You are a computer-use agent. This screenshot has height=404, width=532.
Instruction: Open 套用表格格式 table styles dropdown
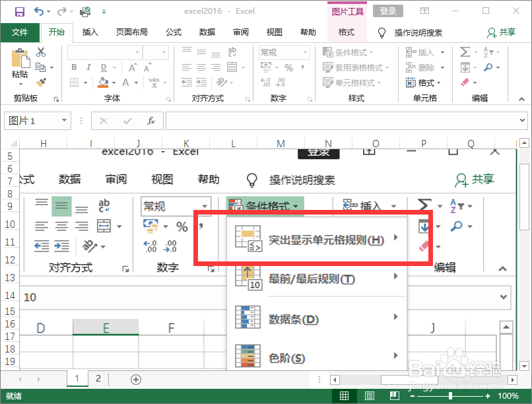(x=356, y=67)
